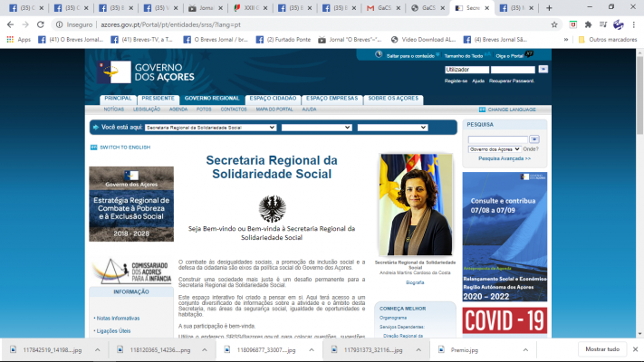Open the Espaço Cidadão tab
Screen dimensions: 644x362
pos(274,98)
